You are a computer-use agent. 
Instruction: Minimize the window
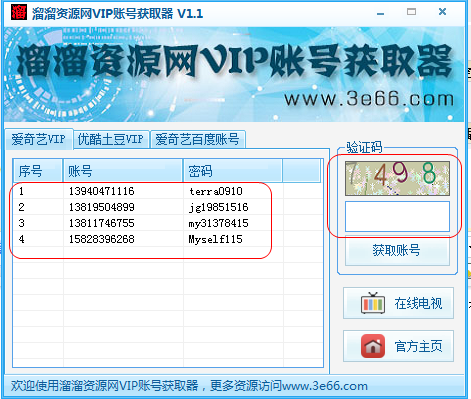point(380,13)
